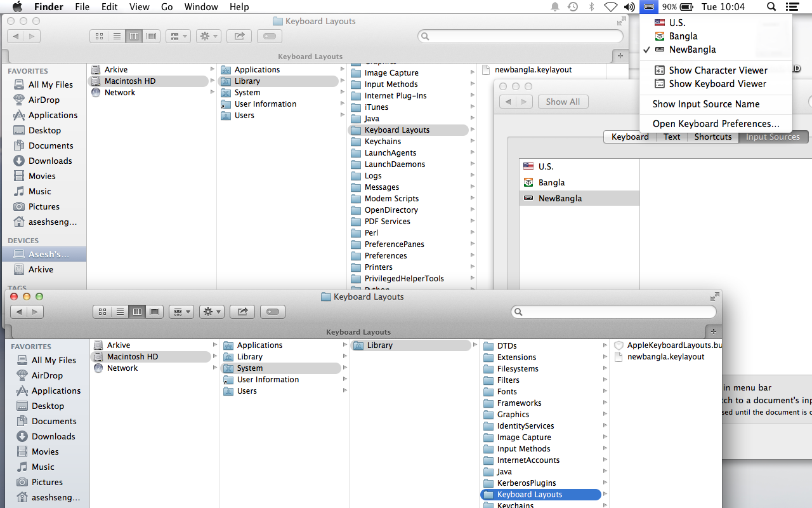Open Downloads in front window sidebar
This screenshot has width=812, height=508.
point(53,436)
